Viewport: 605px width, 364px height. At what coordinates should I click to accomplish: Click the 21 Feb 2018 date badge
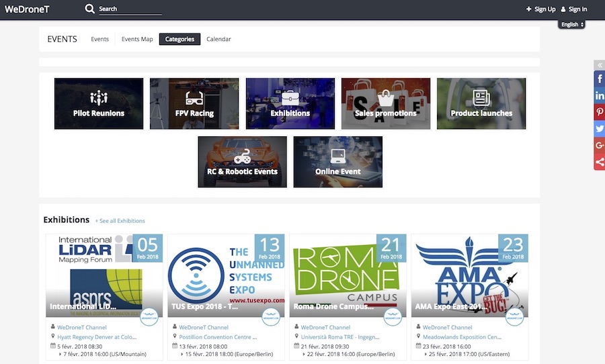391,248
